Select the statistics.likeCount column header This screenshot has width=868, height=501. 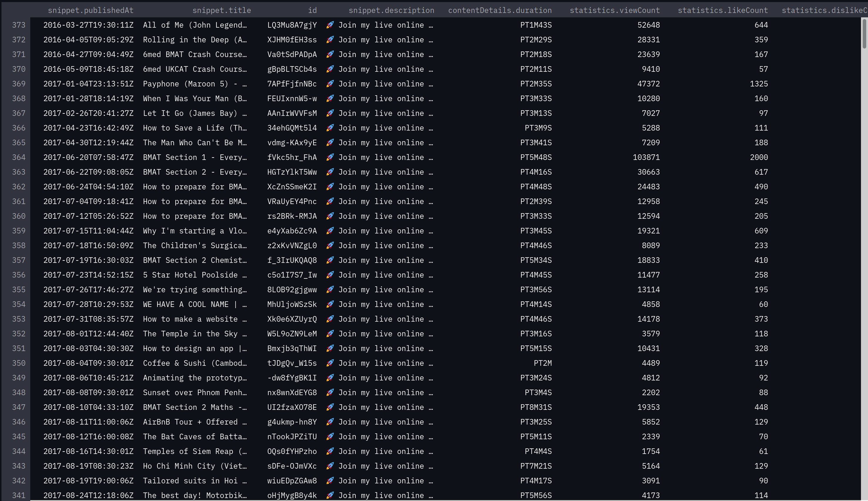tap(723, 10)
